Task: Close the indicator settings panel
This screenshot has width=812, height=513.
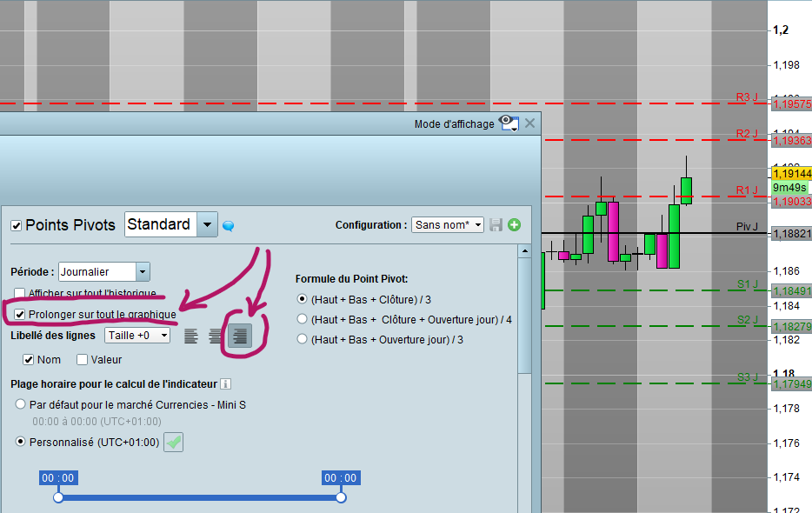Action: (529, 123)
